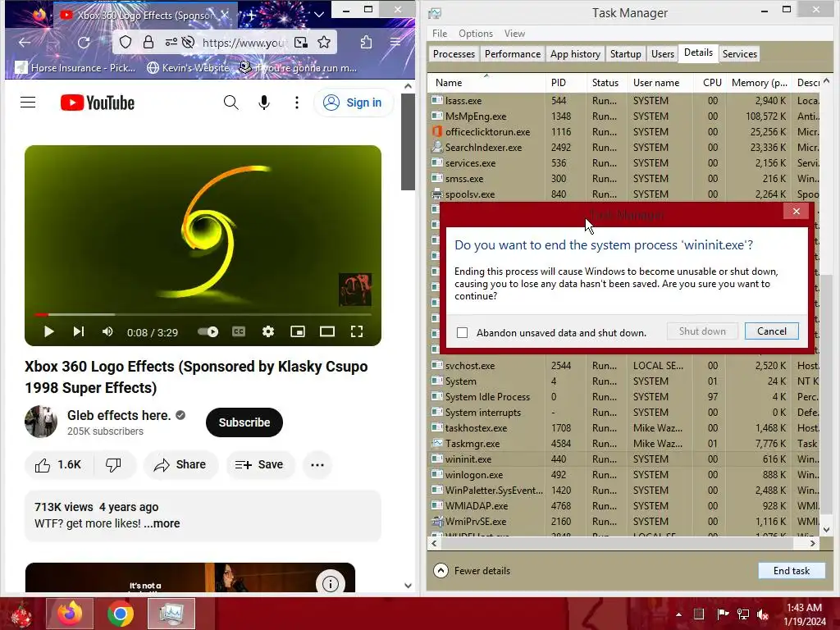Open the Firefox tracking protection shield icon
840x630 pixels.
(126, 43)
